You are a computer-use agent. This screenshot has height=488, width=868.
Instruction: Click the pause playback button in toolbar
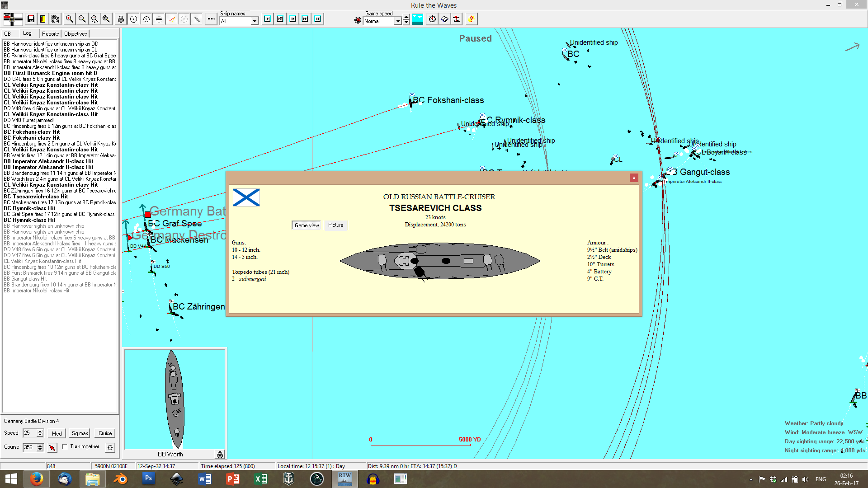click(x=318, y=19)
